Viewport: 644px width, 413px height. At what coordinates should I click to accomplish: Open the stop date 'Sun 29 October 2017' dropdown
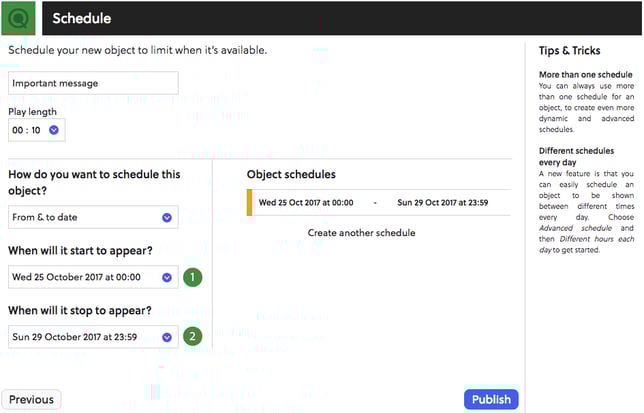pos(166,337)
